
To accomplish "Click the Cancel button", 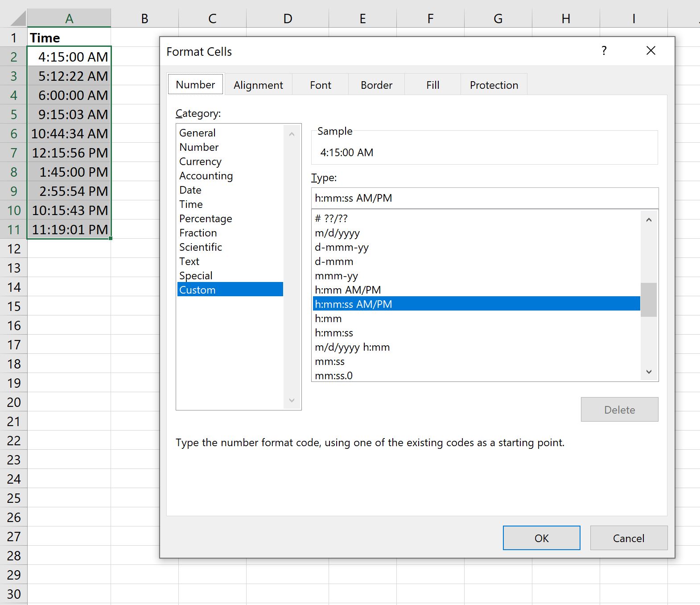I will (629, 538).
